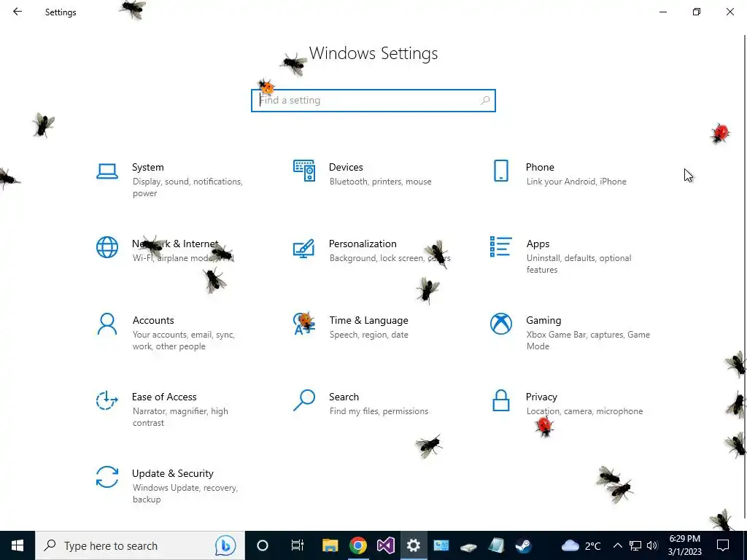Launch Steam from taskbar
The height and width of the screenshot is (560, 747).
(524, 545)
